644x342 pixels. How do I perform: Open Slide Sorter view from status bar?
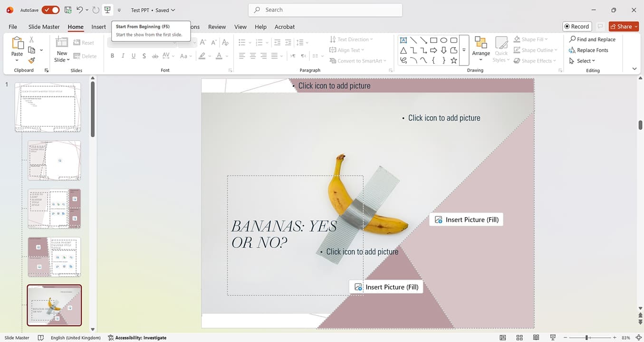click(x=519, y=338)
